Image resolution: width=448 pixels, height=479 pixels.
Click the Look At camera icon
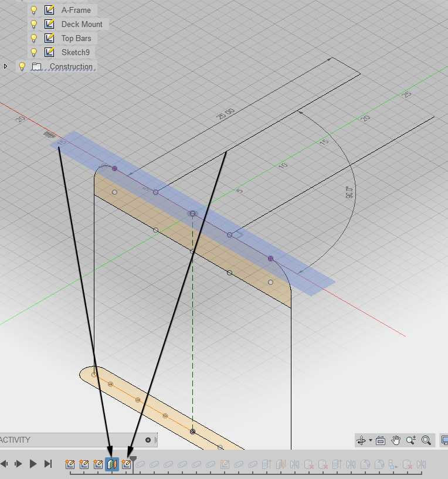point(381,440)
